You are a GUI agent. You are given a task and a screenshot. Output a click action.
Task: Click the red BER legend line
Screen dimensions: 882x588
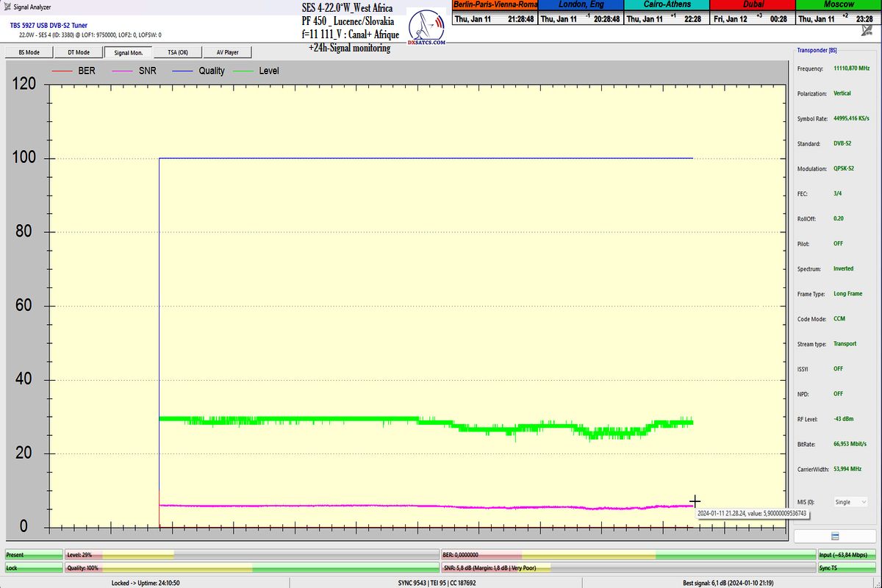63,71
